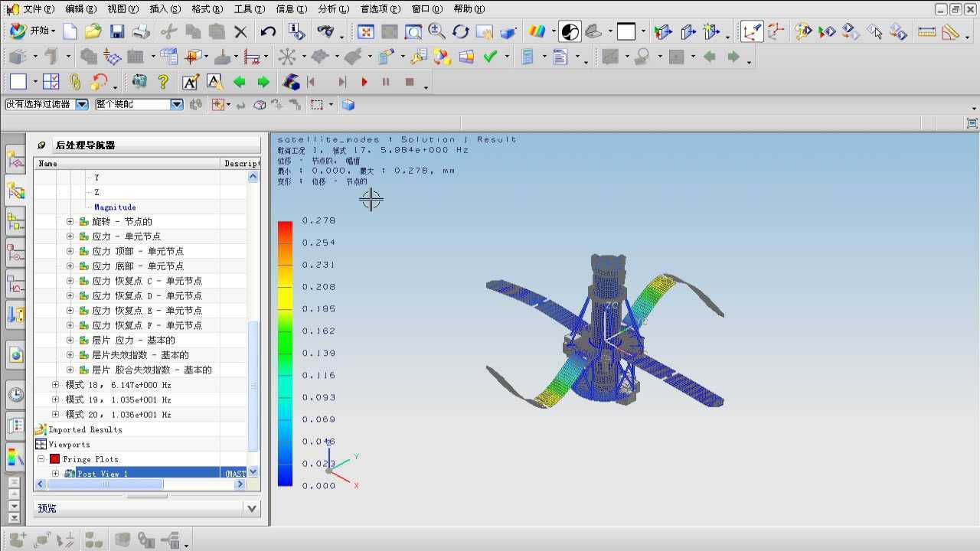Click the Undo arrow icon
The image size is (980, 551).
[268, 31]
